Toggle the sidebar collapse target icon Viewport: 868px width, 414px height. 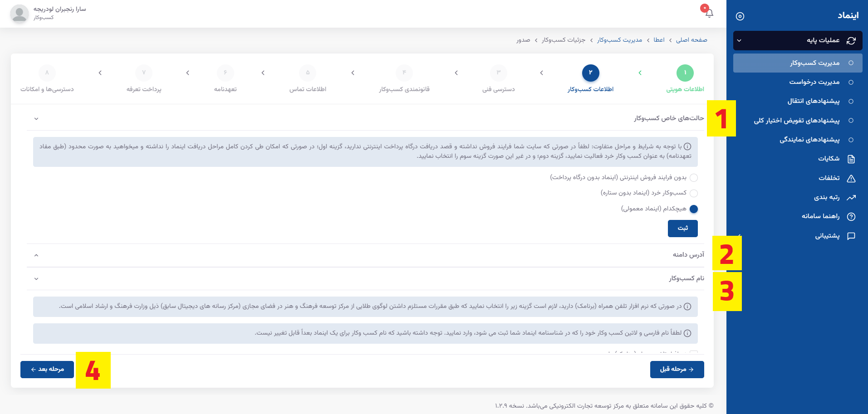[x=740, y=16]
